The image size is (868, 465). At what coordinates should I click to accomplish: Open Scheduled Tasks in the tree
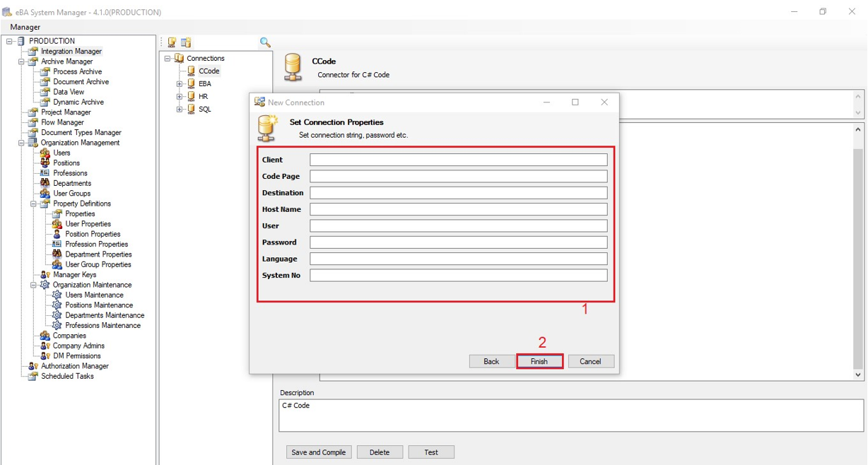pyautogui.click(x=67, y=377)
